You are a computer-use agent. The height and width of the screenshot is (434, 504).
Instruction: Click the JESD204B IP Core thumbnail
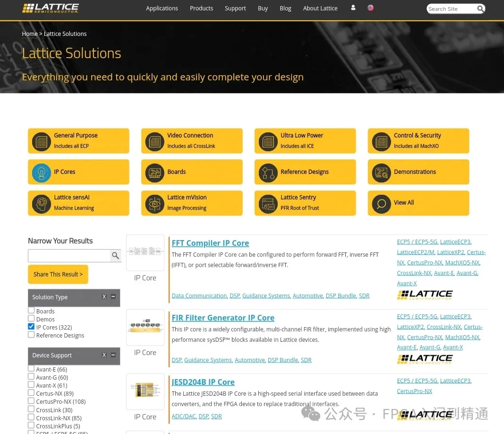point(145,391)
